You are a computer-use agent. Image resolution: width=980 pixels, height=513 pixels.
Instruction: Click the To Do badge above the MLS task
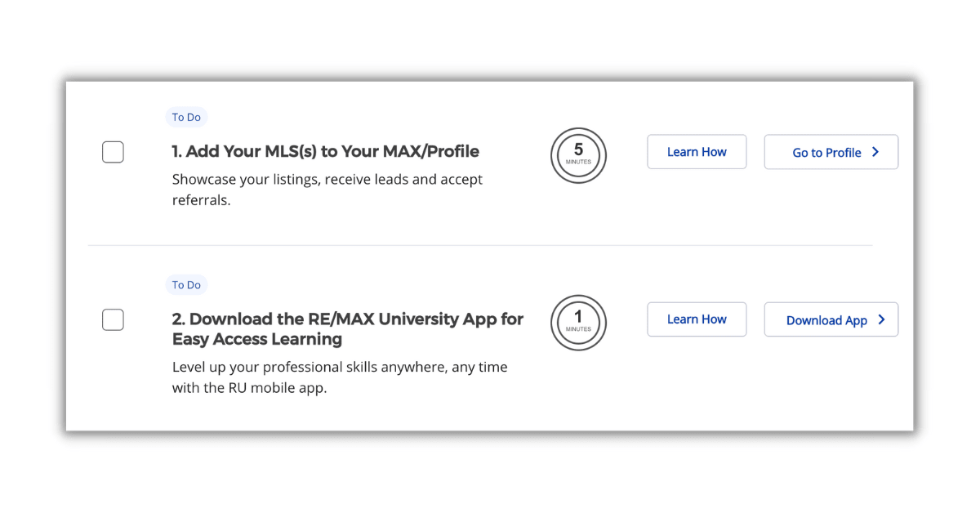tap(186, 117)
